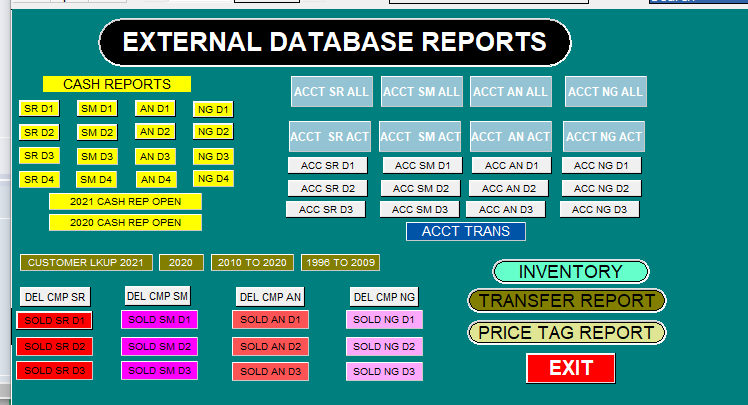Open SOLD SR D1 report
The height and width of the screenshot is (405, 748).
click(x=54, y=321)
